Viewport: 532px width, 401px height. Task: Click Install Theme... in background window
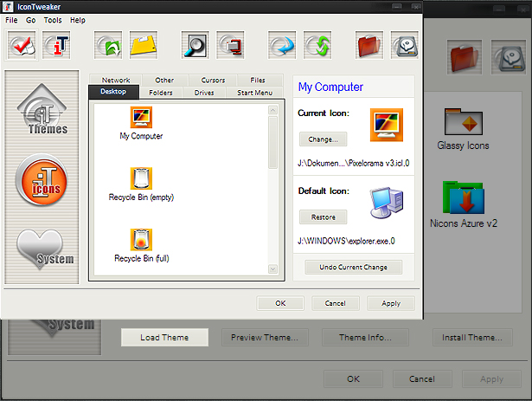point(472,338)
